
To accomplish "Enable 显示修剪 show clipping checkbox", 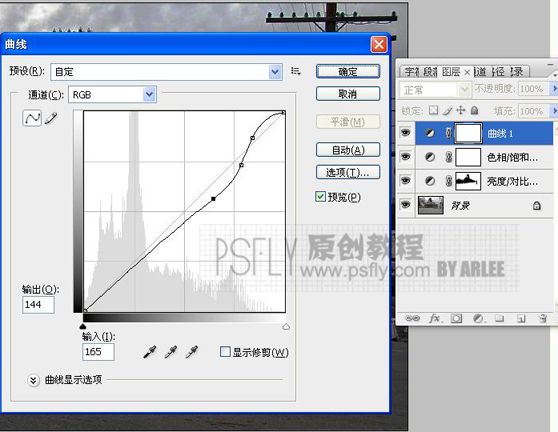I will (225, 352).
